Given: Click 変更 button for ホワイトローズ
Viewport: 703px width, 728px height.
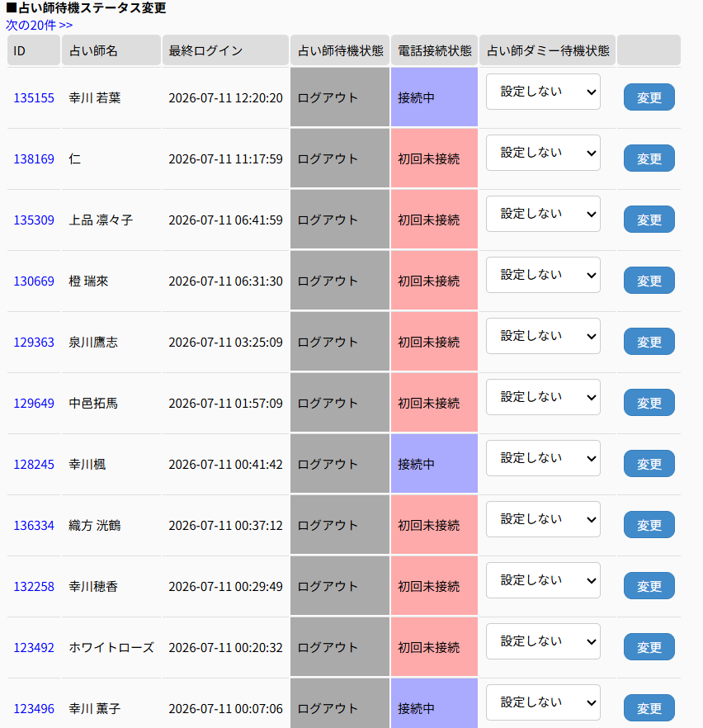Looking at the screenshot, I should (649, 647).
